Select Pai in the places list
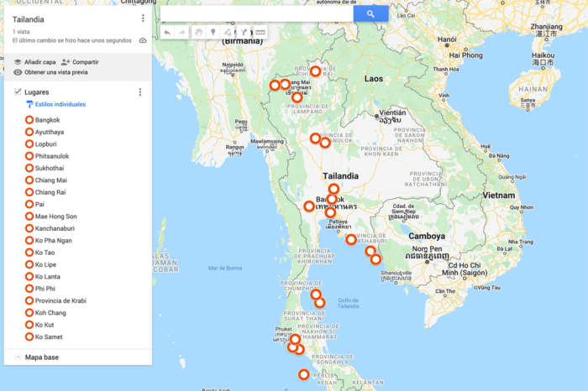Viewport: 588px width, 391px height. 39,204
